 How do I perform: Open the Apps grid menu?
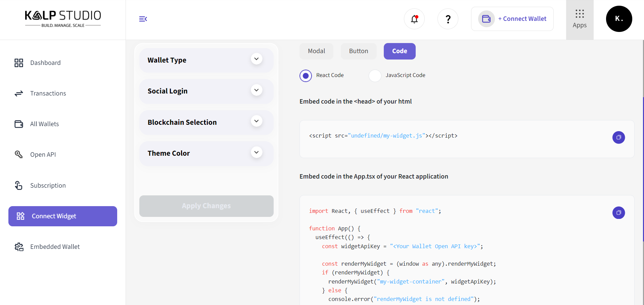(x=580, y=20)
